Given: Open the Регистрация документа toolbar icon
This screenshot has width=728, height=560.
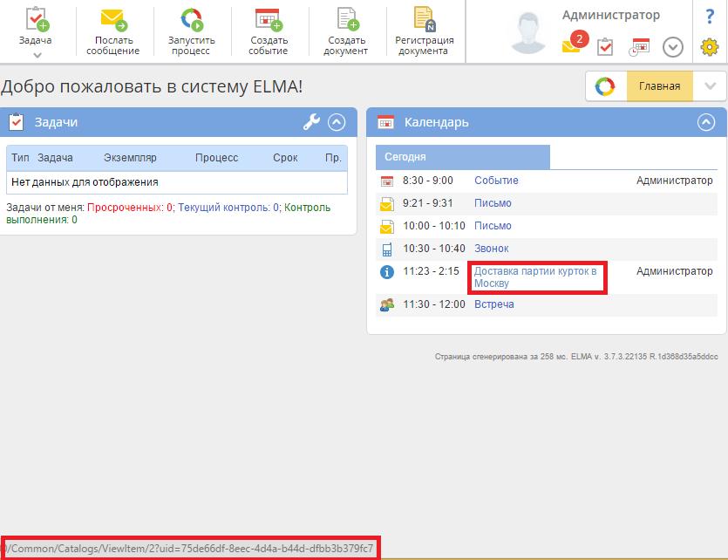Looking at the screenshot, I should click(x=424, y=19).
